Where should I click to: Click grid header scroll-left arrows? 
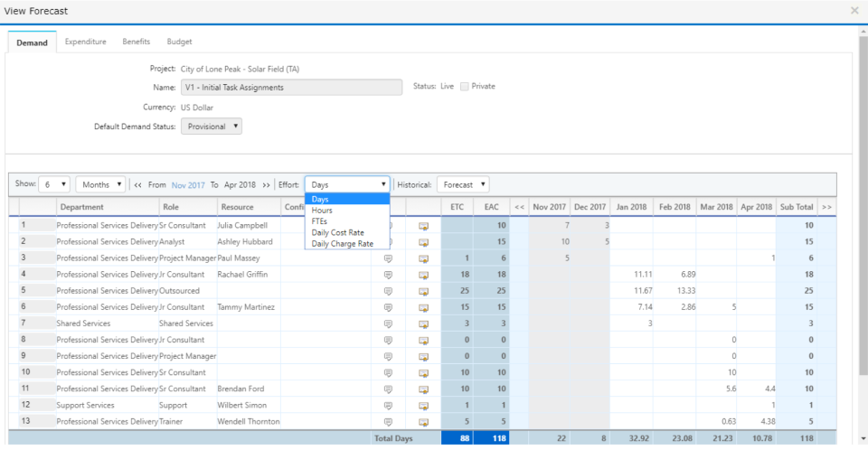[519, 207]
